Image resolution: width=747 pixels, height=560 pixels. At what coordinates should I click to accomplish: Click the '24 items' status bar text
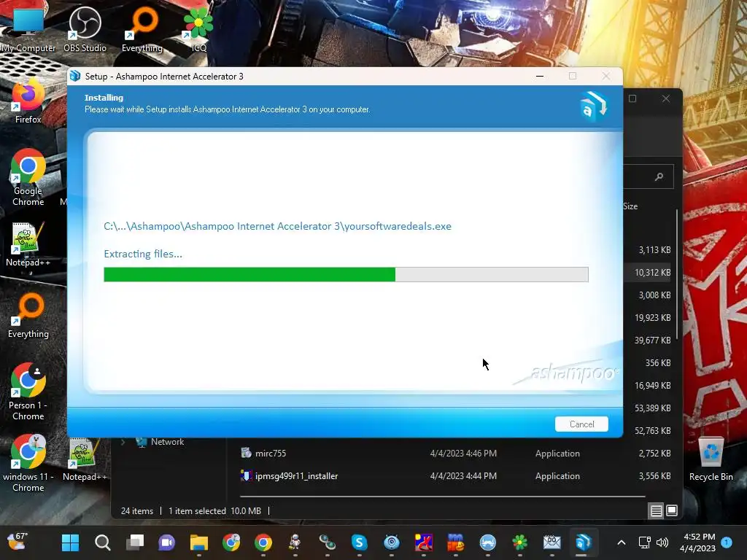tap(136, 511)
